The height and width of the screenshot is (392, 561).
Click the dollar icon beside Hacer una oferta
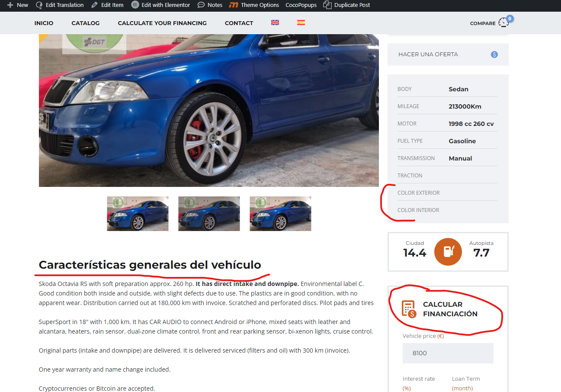coord(494,55)
